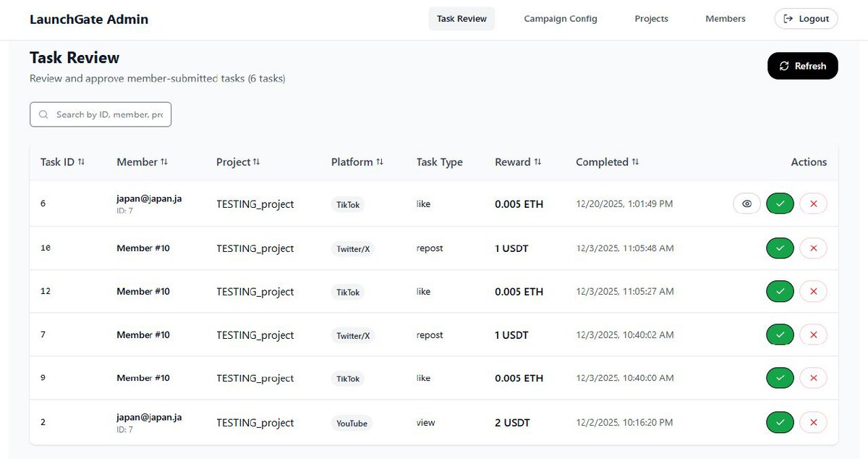Screen dimensions: 868x459
Task: Click TESTING_project in task 7 row
Action: click(x=255, y=335)
